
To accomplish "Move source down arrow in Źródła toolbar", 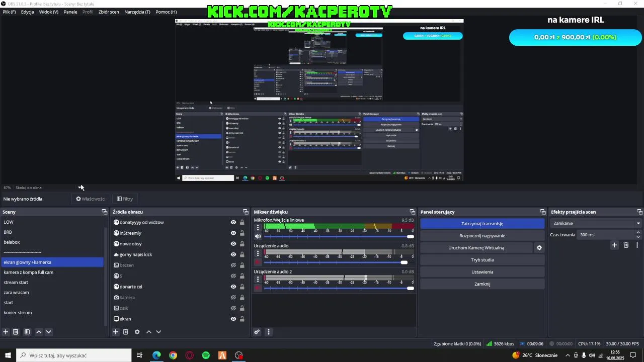I will 158,332.
